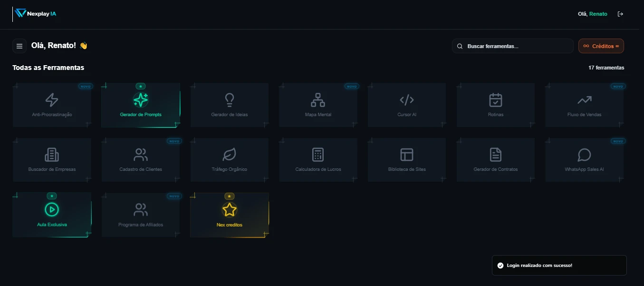Play the Aula Exclusiva video card
This screenshot has width=644, height=286.
point(52,209)
